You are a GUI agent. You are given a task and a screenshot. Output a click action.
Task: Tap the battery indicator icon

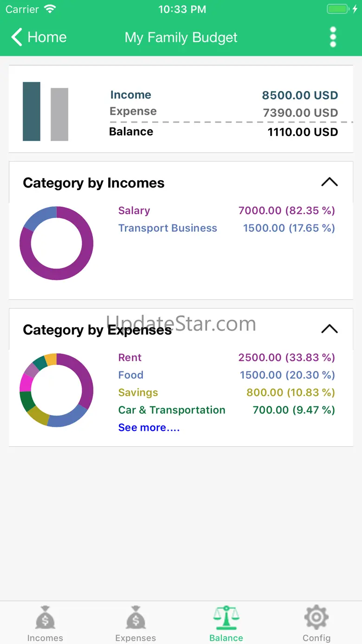point(338,9)
